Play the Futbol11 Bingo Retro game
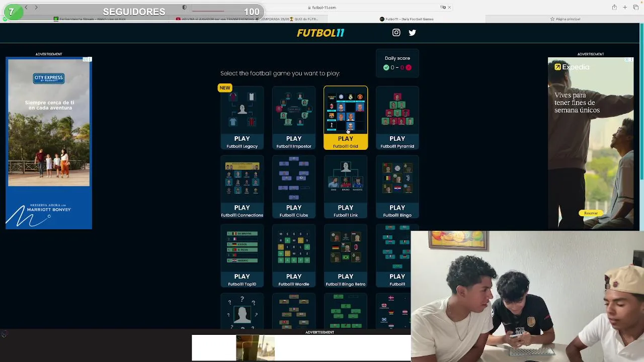Image resolution: width=644 pixels, height=362 pixels. tap(346, 280)
